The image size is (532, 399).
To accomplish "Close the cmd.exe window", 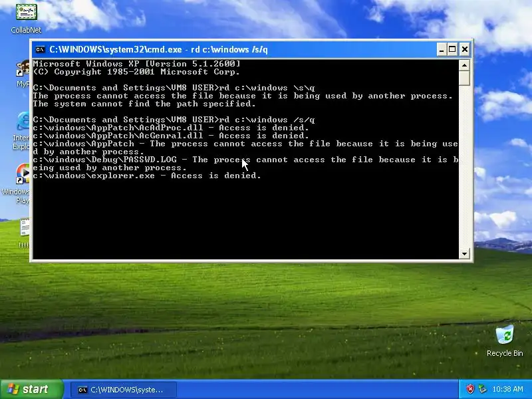I will (x=464, y=49).
